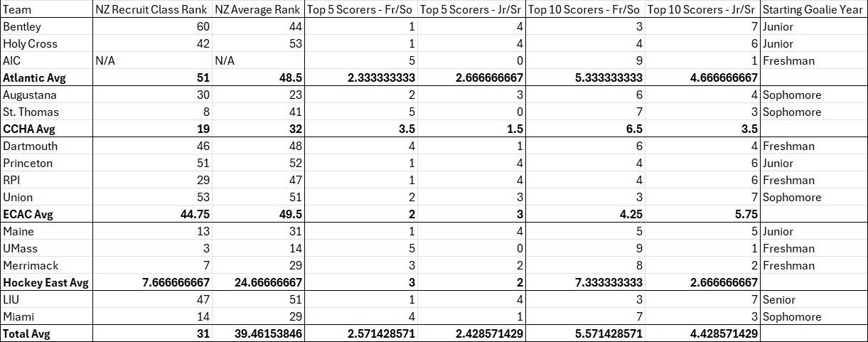
Task: Click the 'LIU' team cell
Action: point(46,300)
